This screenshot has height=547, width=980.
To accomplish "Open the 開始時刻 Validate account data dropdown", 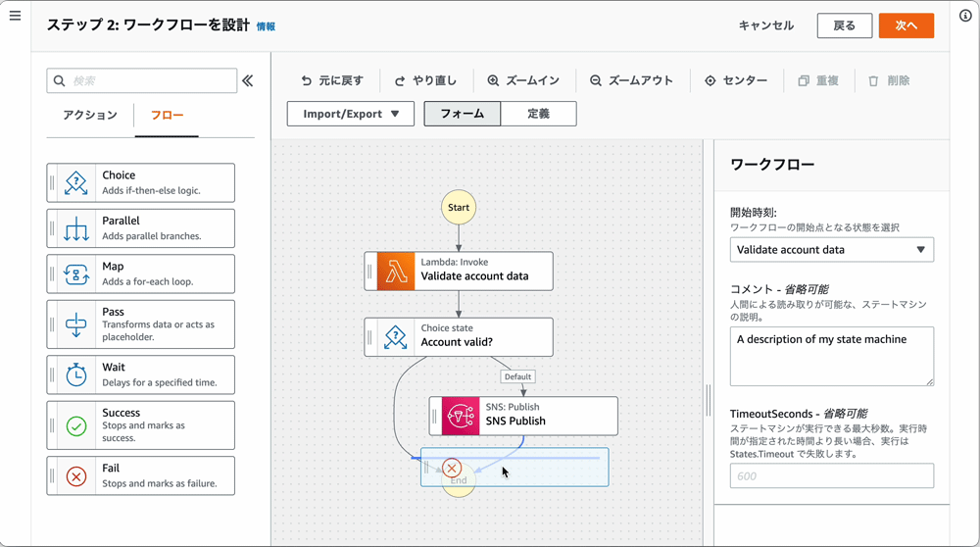I will tap(832, 249).
